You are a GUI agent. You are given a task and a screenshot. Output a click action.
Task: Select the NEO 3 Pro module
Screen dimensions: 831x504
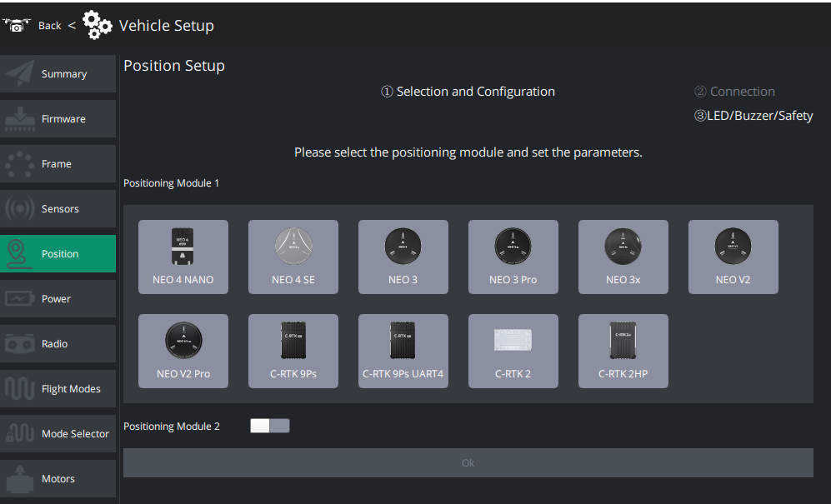pos(513,257)
